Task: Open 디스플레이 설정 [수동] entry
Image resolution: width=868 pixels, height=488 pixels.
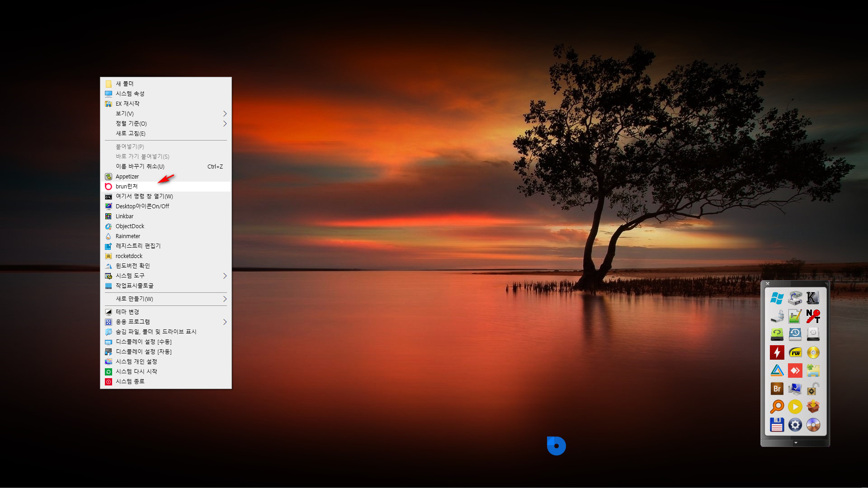Action: pos(166,342)
